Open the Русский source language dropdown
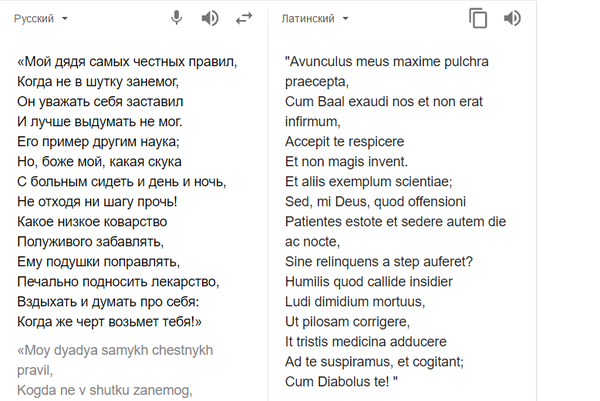600x401 pixels. [x=42, y=19]
